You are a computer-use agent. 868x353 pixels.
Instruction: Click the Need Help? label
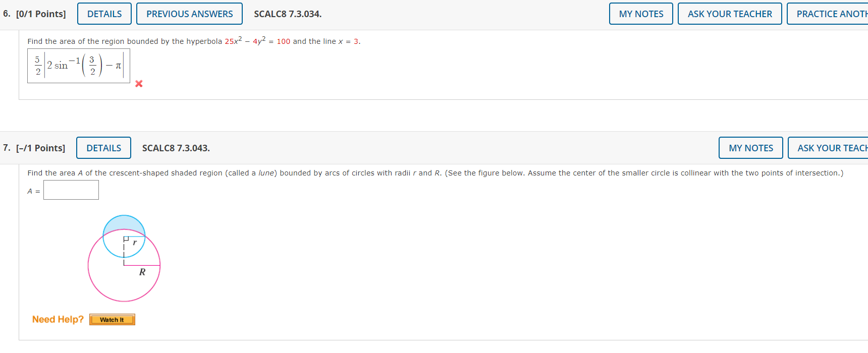(x=58, y=319)
